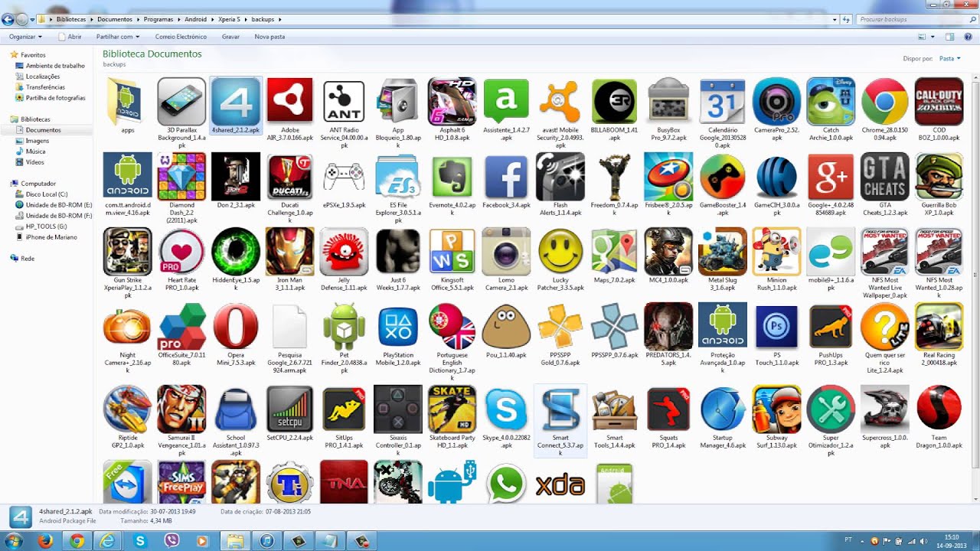Open the Dispor por Pasta dropdown

(949, 58)
